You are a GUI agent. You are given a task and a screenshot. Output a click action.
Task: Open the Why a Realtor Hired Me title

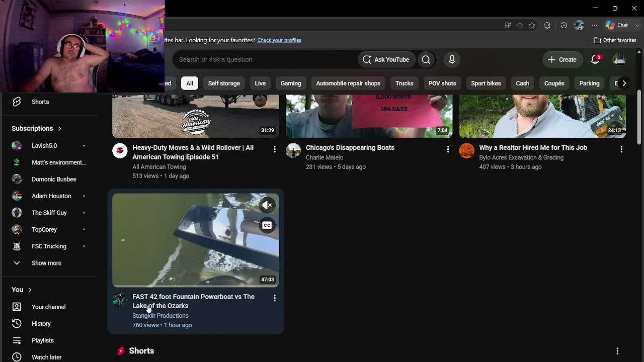click(x=533, y=148)
